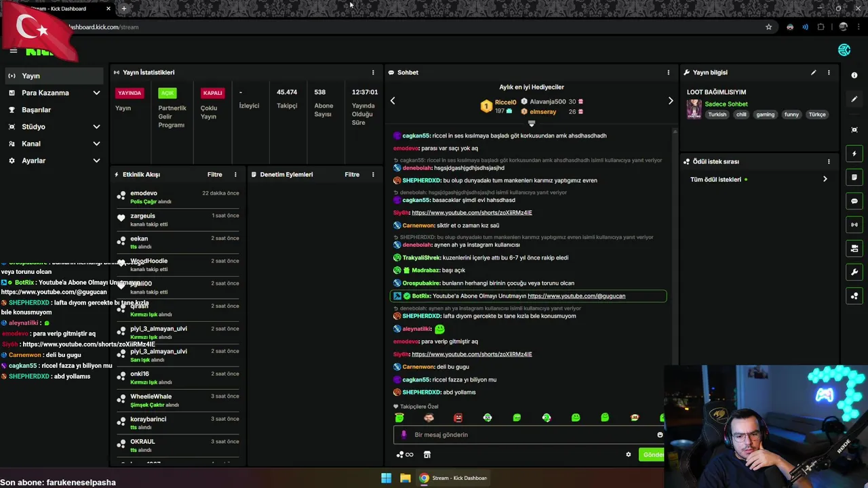
Task: Open Ödül istek sırası panel three-dot menu
Action: pyautogui.click(x=829, y=161)
